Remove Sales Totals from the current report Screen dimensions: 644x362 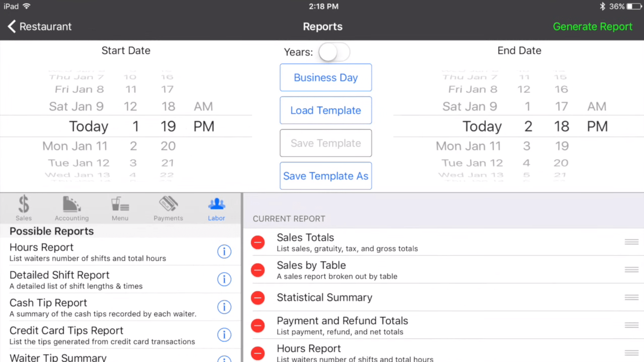(258, 242)
